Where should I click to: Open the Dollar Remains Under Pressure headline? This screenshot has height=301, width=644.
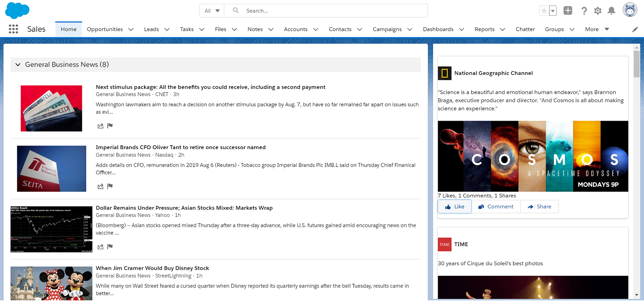[x=184, y=208]
